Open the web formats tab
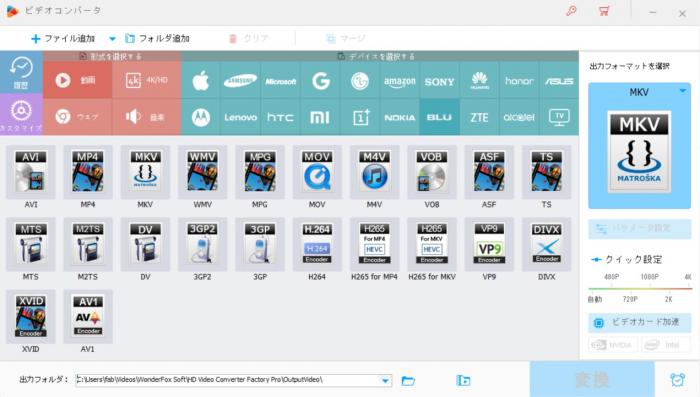This screenshot has width=700, height=397. pyautogui.click(x=77, y=117)
